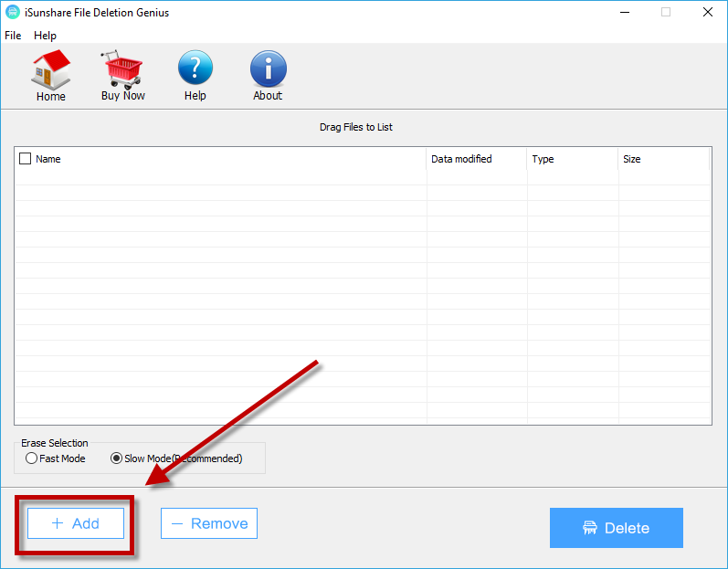Open the Help menu in menu bar
This screenshot has width=728, height=569.
click(45, 36)
